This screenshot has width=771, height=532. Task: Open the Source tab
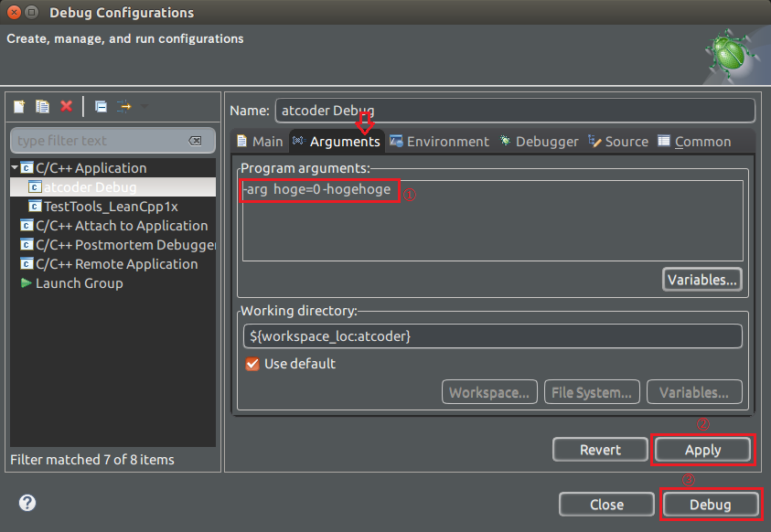point(618,141)
